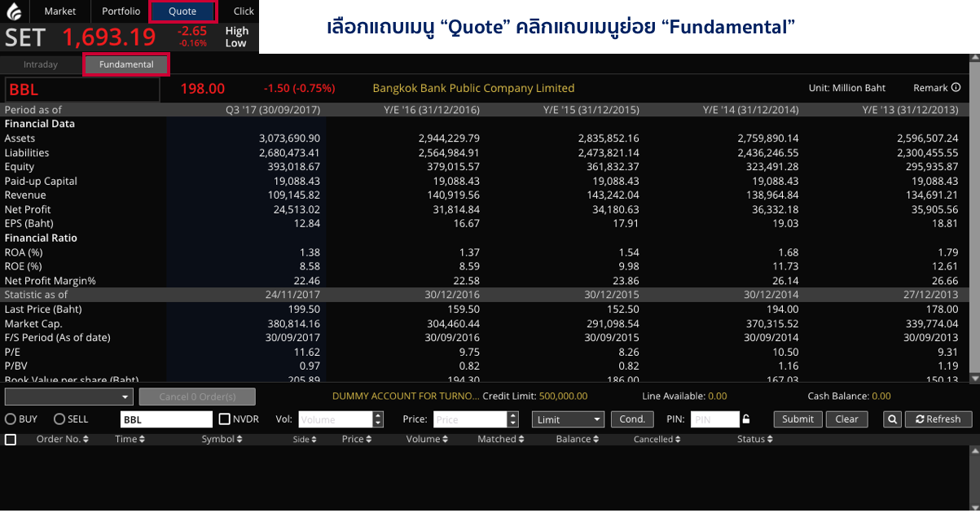Sort orders by Time column
This screenshot has height=513, width=980.
coord(130,440)
